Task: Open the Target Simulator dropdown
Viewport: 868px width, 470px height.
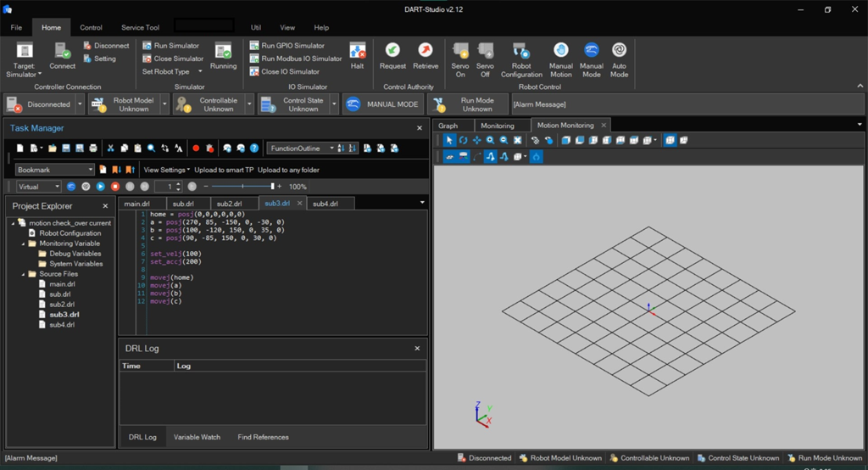Action: 24,60
